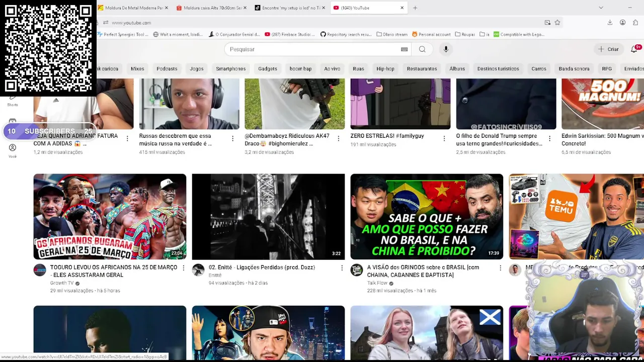Open a new browser tab with plus icon
This screenshot has height=362, width=644.
tap(415, 8)
